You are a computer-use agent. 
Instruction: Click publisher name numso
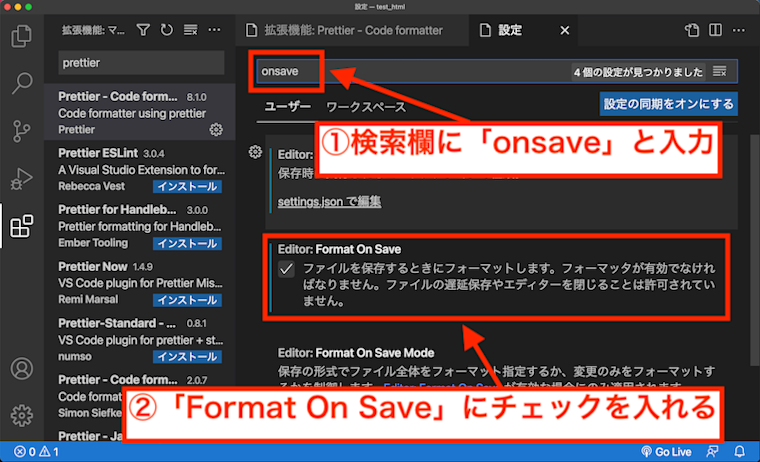pos(75,356)
